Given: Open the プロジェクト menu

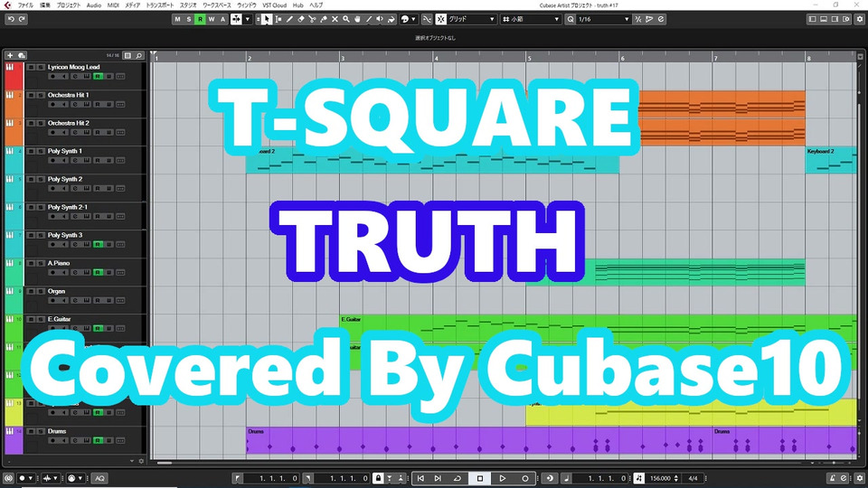Looking at the screenshot, I should (69, 5).
